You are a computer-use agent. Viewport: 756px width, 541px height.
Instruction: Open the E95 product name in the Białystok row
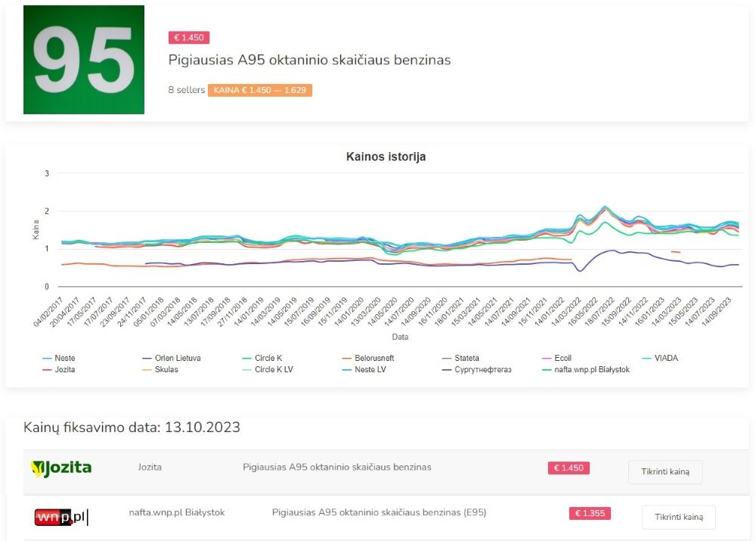point(379,512)
